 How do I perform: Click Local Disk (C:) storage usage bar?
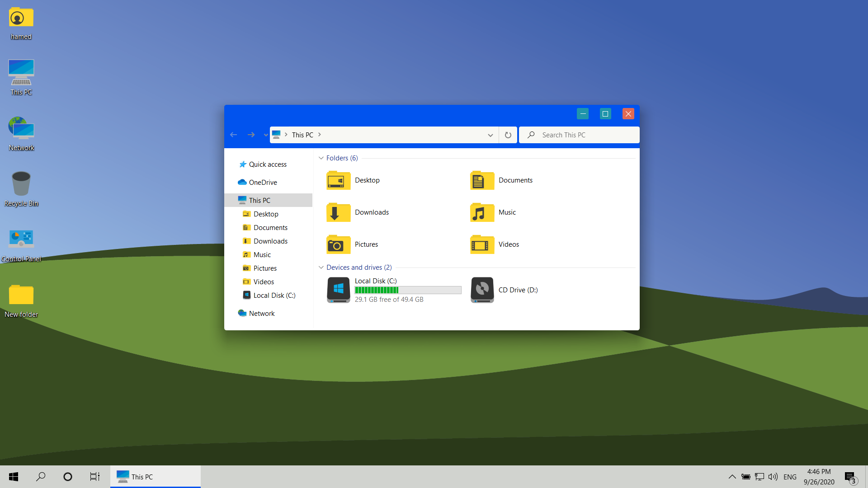408,290
